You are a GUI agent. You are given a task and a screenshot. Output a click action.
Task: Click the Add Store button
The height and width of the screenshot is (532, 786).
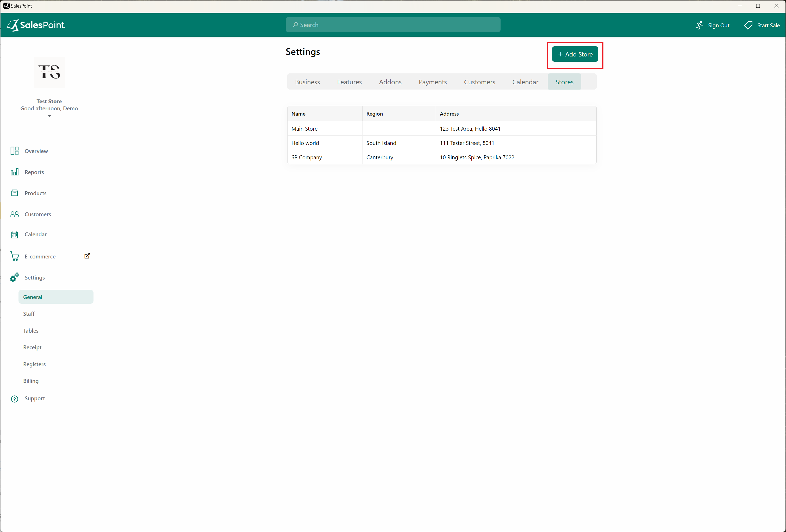click(x=575, y=54)
